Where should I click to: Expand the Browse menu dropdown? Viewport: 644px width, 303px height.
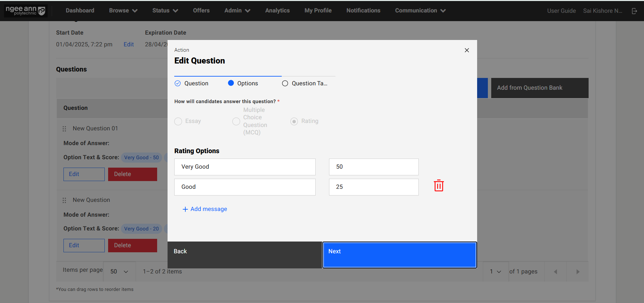point(123,11)
